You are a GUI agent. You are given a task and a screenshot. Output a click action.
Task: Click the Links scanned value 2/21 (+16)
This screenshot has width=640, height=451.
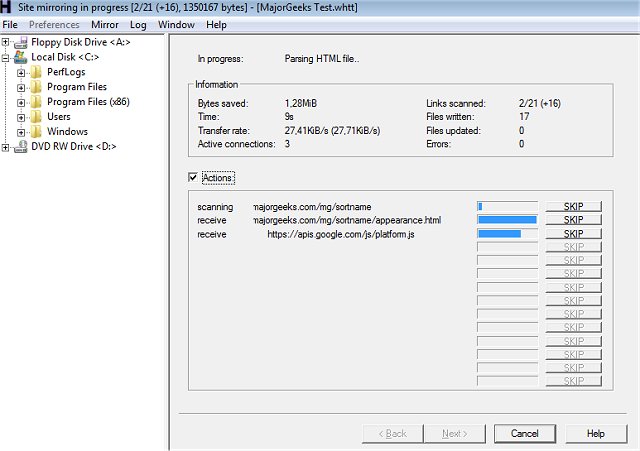coord(540,103)
